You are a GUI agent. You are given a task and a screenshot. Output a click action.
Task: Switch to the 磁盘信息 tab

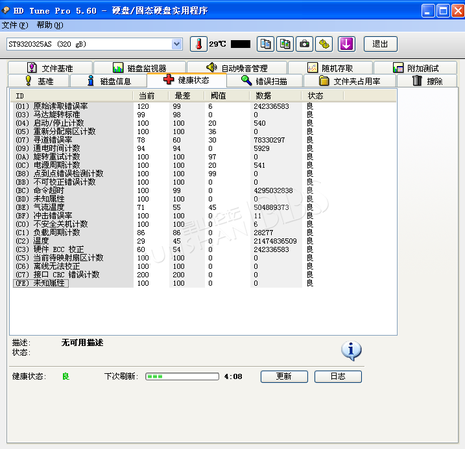click(x=109, y=81)
